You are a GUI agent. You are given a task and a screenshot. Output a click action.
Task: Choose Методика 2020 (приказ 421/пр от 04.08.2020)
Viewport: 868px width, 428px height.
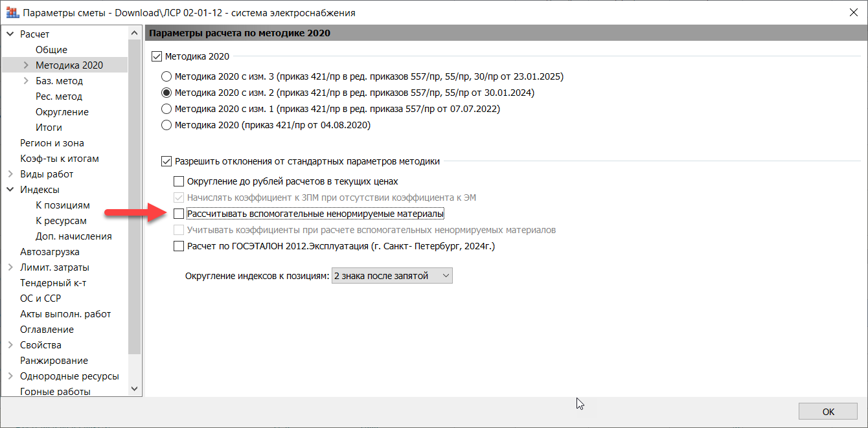[166, 125]
